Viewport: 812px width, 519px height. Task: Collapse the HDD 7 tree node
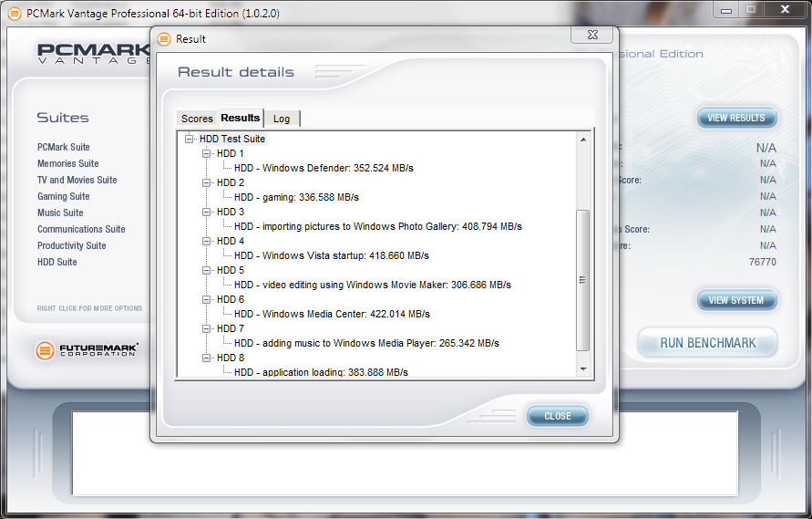pyautogui.click(x=207, y=328)
